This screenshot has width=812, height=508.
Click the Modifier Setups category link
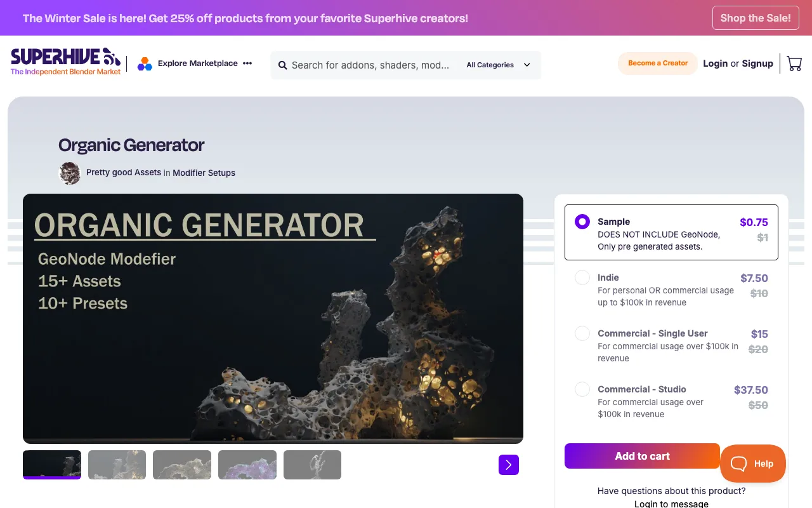(x=204, y=173)
